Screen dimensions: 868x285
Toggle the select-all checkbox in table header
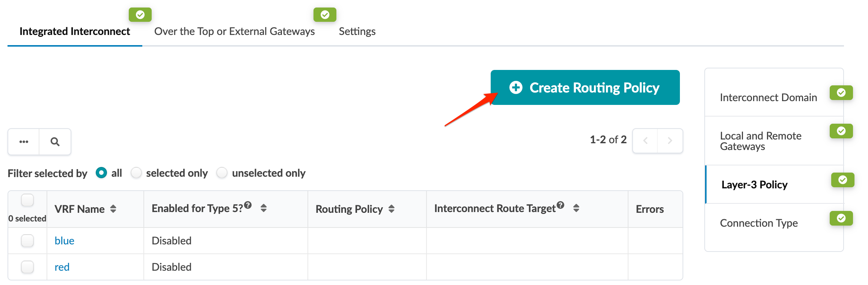(27, 200)
